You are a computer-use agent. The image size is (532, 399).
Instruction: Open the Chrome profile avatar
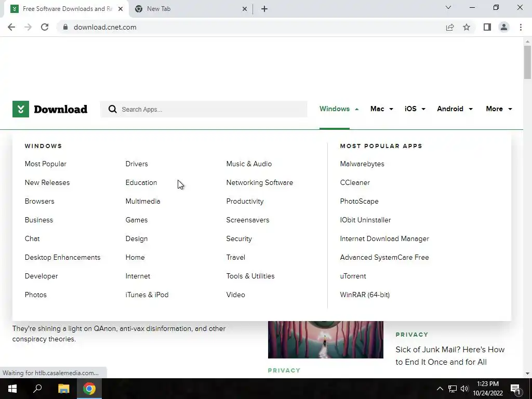pyautogui.click(x=504, y=27)
